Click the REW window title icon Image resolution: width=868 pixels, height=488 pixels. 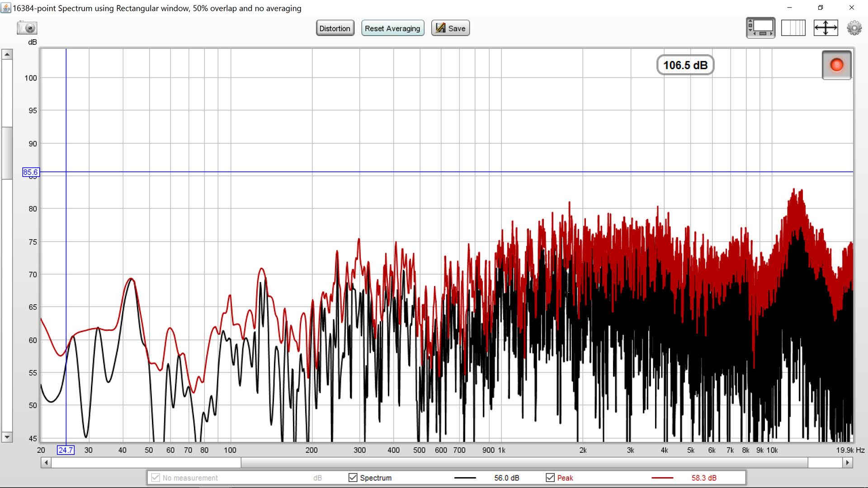tap(6, 8)
